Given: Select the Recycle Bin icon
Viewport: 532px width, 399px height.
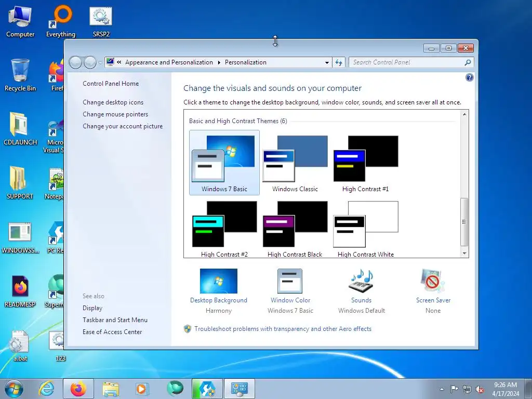Looking at the screenshot, I should pos(20,75).
